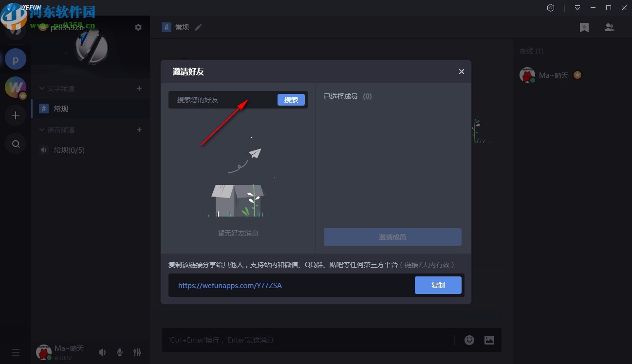Show the member list icon top right

coord(610,27)
